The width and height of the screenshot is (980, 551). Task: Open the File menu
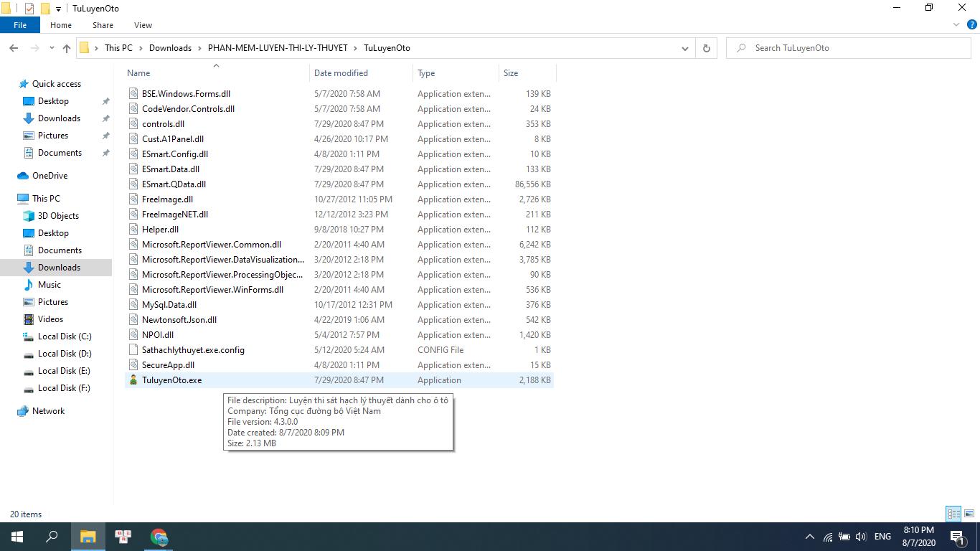20,25
